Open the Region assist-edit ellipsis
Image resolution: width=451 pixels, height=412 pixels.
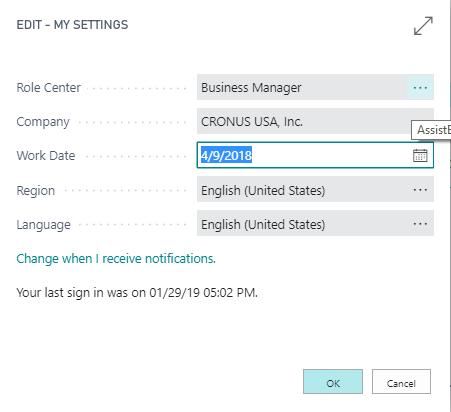point(420,190)
